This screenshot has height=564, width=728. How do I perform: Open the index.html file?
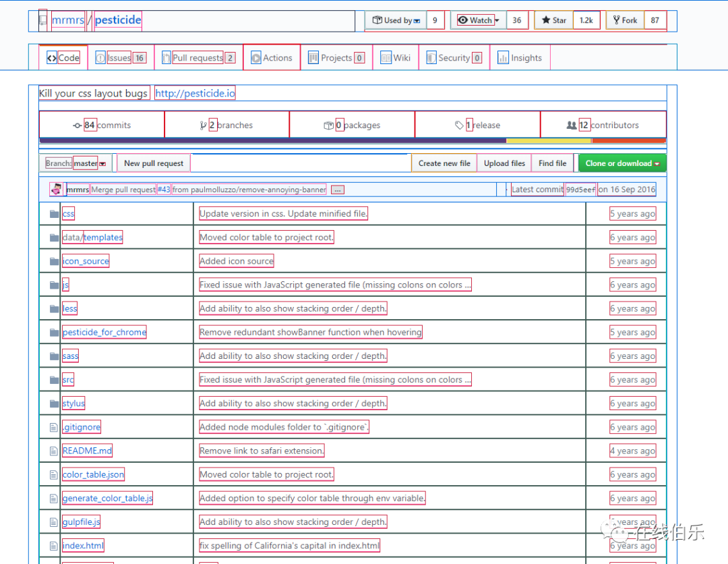tap(83, 545)
